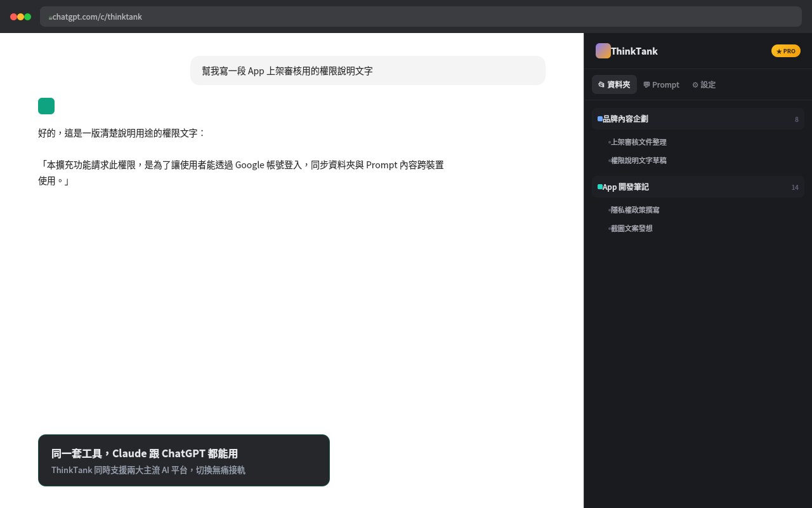The width and height of the screenshot is (812, 508).
Task: Switch to the Prompt tab
Action: pyautogui.click(x=661, y=84)
